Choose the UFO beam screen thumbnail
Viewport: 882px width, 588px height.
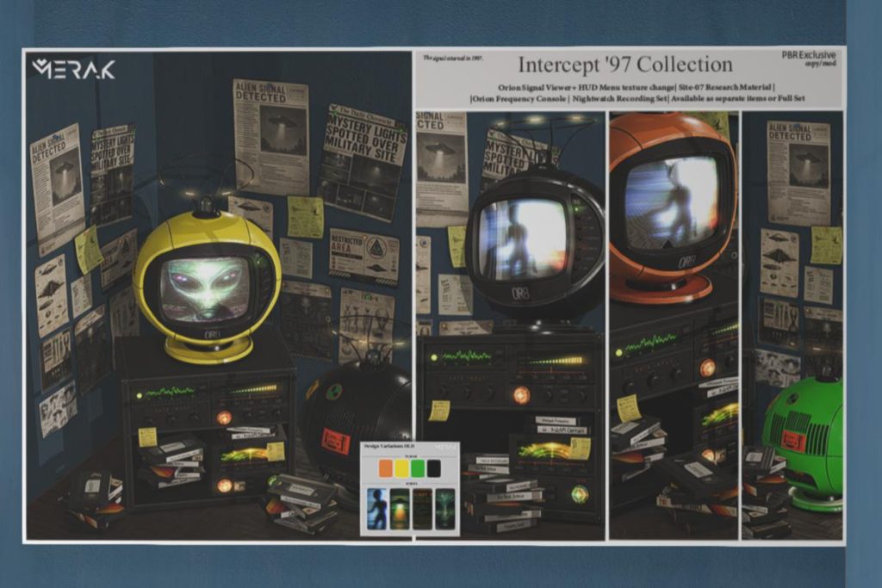pos(400,510)
